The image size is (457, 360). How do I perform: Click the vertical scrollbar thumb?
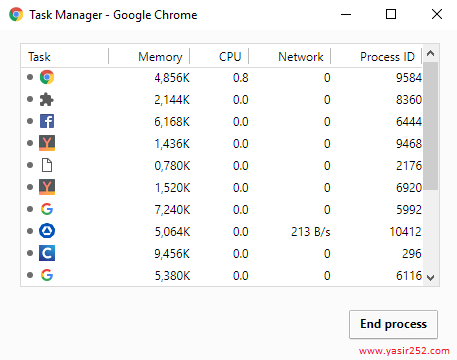coord(431,126)
